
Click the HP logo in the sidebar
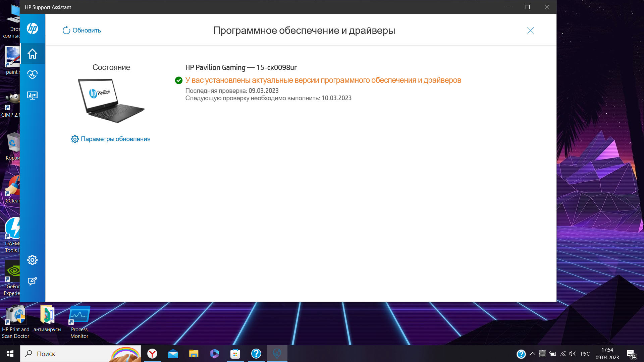coord(32,28)
